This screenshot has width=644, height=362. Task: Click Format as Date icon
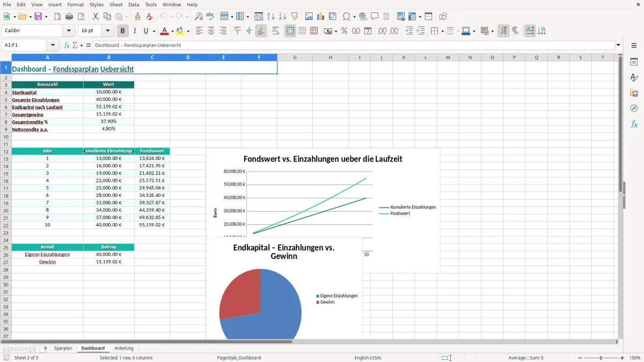click(368, 31)
